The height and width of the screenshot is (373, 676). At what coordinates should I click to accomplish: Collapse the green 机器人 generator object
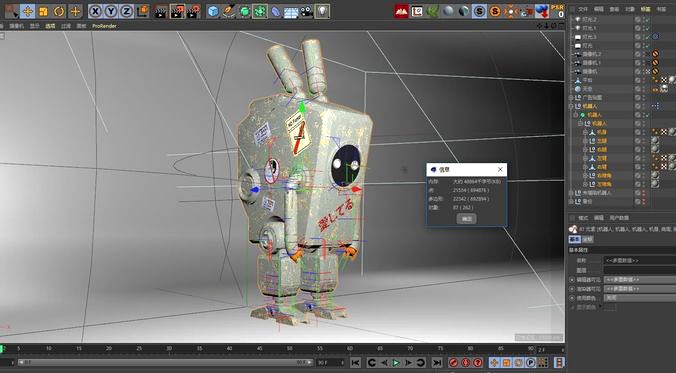click(576, 115)
